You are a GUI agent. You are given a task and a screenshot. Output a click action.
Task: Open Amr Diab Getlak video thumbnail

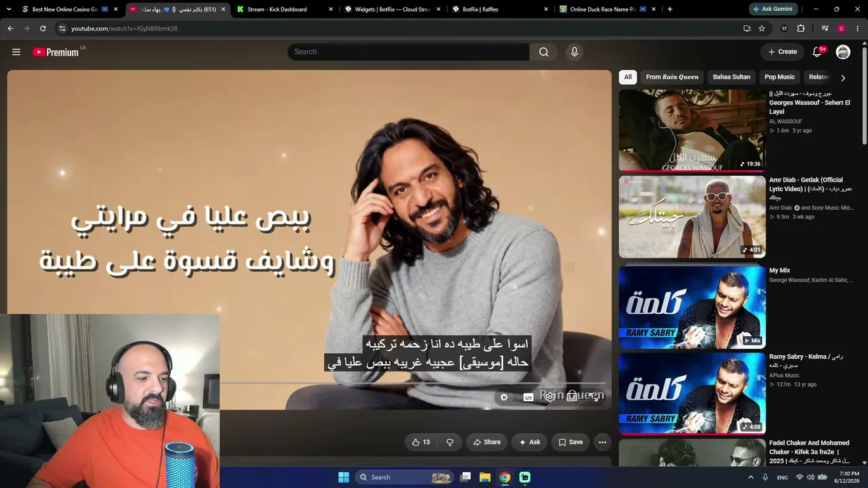pyautogui.click(x=692, y=217)
